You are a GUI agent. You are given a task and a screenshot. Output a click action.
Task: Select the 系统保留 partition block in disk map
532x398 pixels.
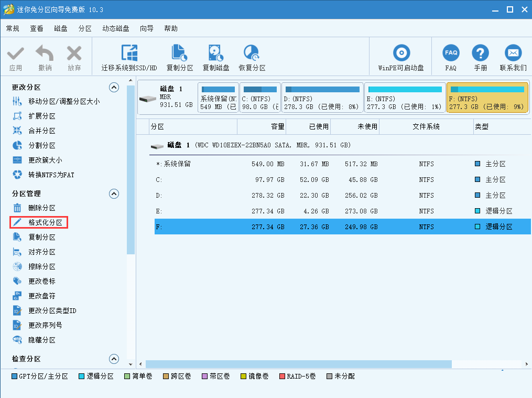tap(218, 98)
